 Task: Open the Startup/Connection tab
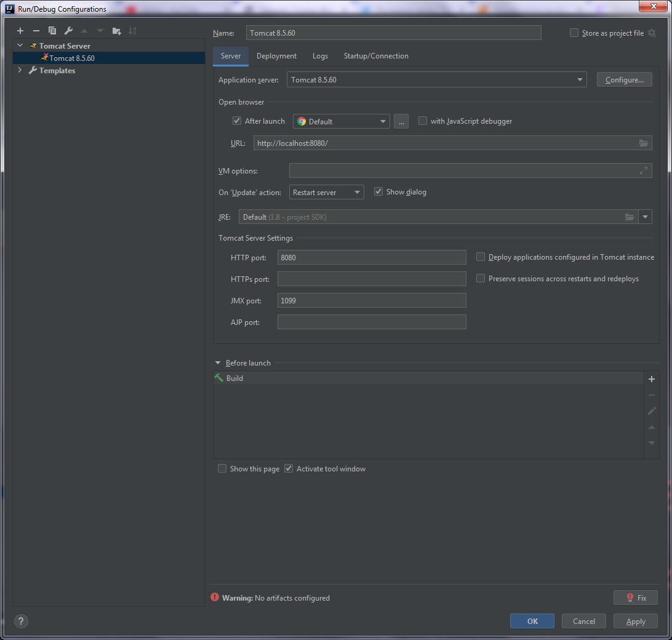tap(376, 56)
